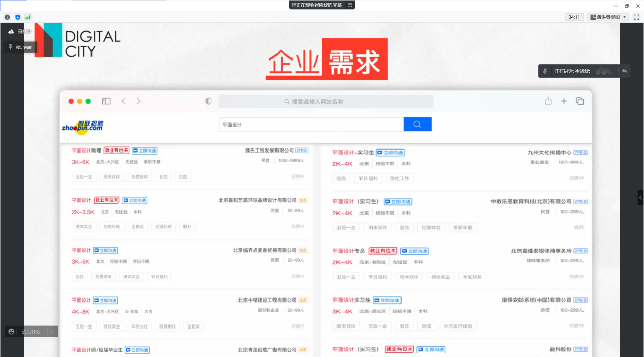The width and height of the screenshot is (644, 357).
Task: Click the 平面设计 search field
Action: 311,124
